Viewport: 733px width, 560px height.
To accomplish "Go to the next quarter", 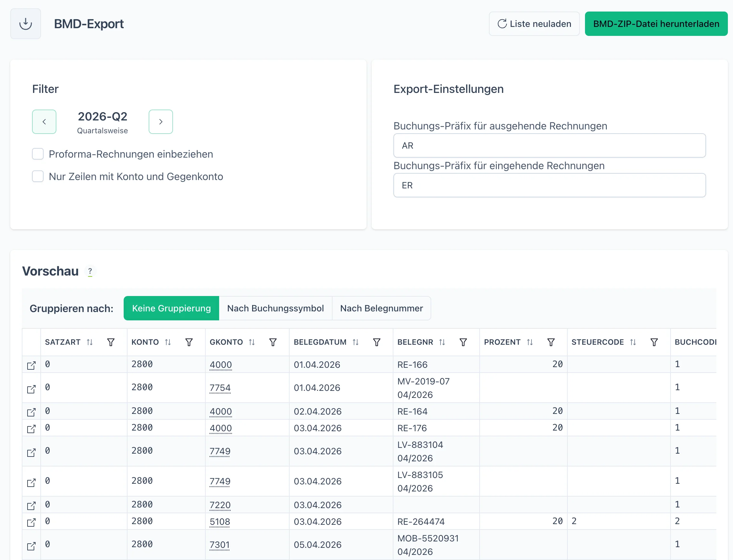I will 161,122.
